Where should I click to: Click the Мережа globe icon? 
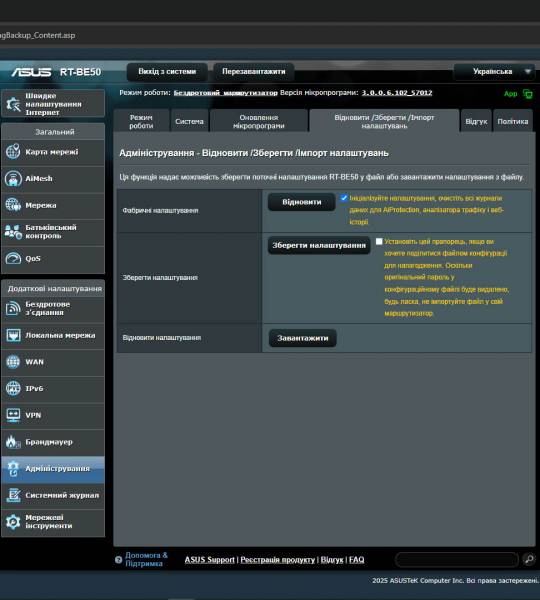[13, 205]
